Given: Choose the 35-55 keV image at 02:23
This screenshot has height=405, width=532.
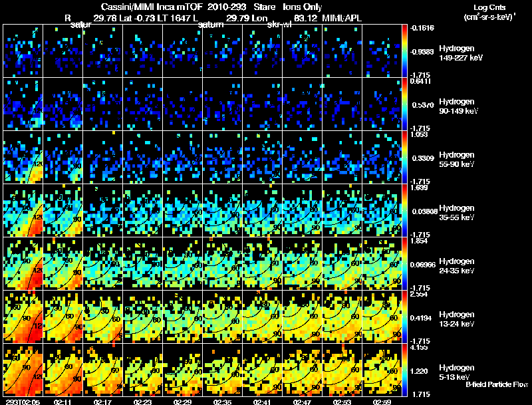Looking at the screenshot, I should pyautogui.click(x=143, y=210).
